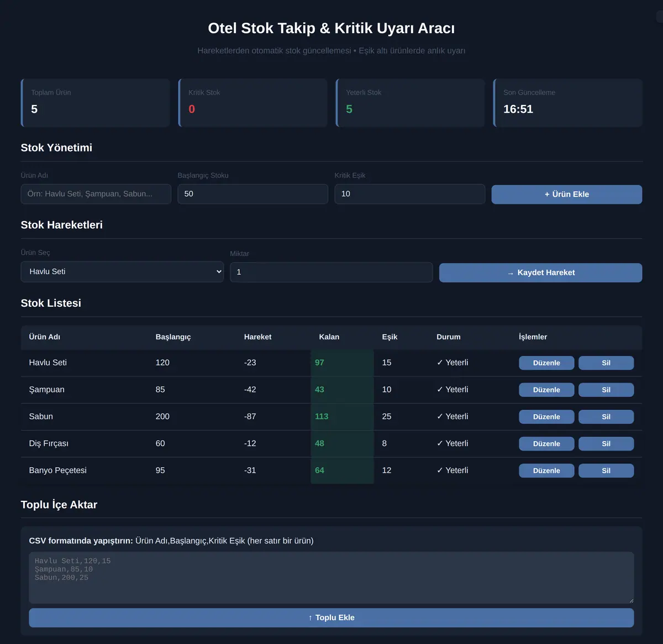The height and width of the screenshot is (644, 663).
Task: Click the CSV paste textarea
Action: point(331,578)
